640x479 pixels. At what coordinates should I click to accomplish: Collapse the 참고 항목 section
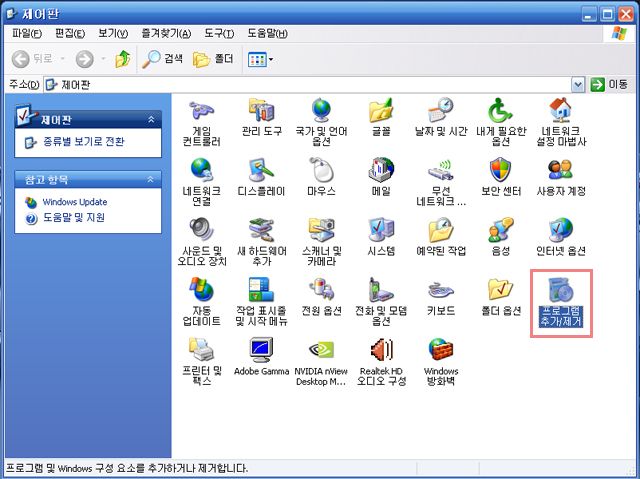click(151, 179)
